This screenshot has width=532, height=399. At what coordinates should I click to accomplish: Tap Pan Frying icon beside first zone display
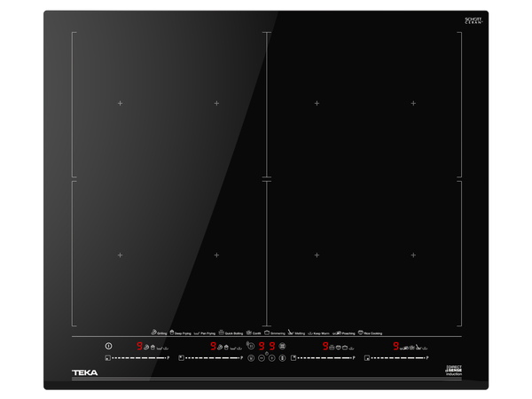[160, 348]
